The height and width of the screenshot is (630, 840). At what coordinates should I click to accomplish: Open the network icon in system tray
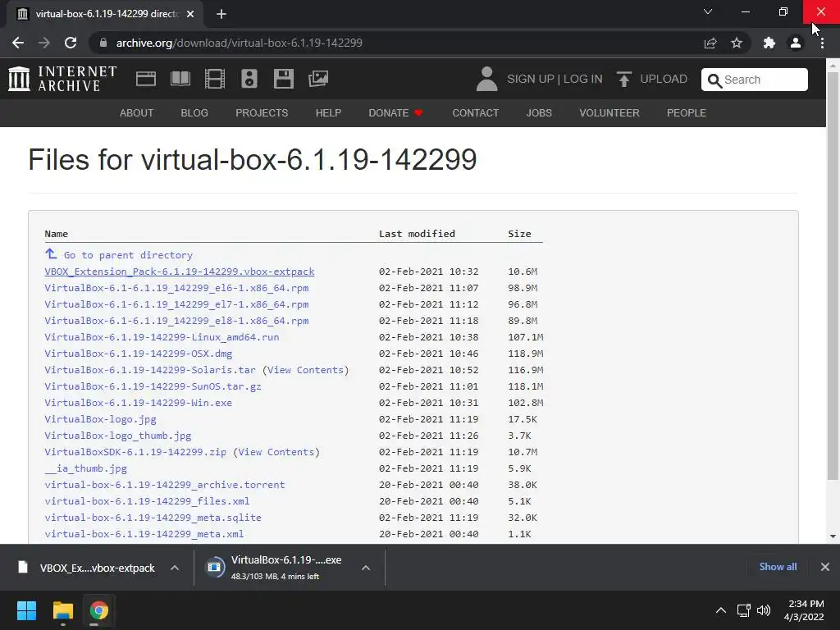[743, 610]
